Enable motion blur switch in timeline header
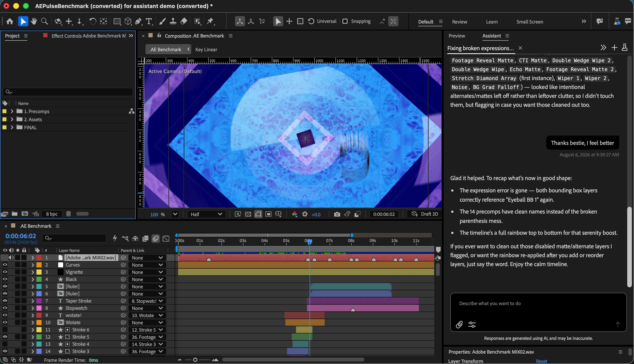 tap(156, 239)
